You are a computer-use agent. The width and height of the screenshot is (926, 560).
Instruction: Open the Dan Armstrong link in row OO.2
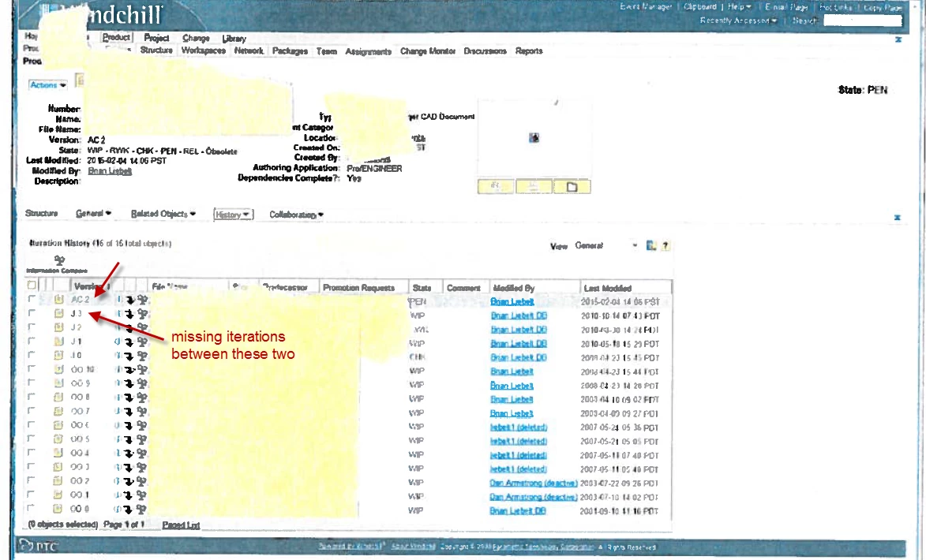(534, 483)
